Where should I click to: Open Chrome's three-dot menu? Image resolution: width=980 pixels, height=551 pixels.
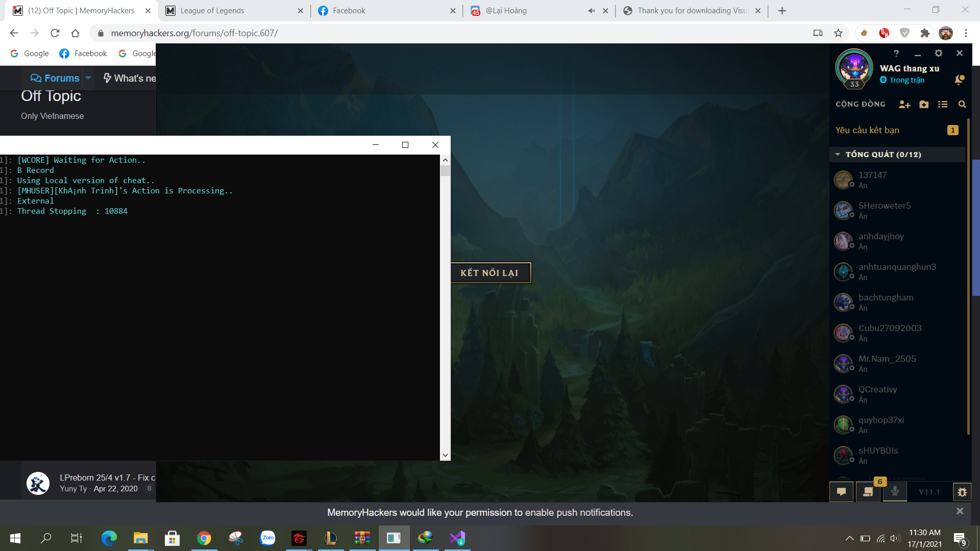[x=966, y=33]
